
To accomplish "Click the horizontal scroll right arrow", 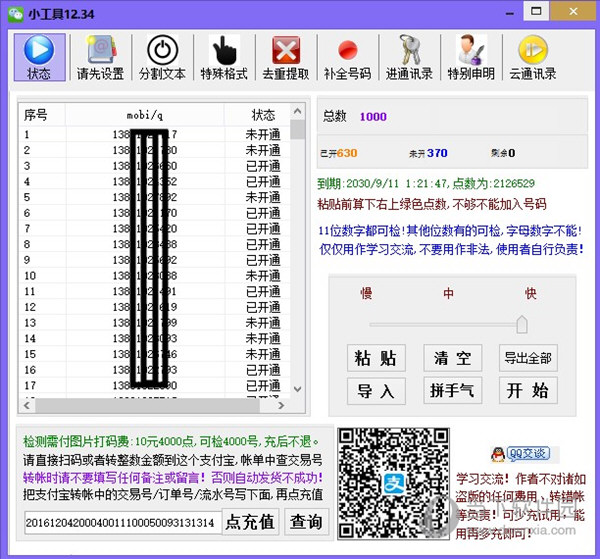I will [x=281, y=405].
